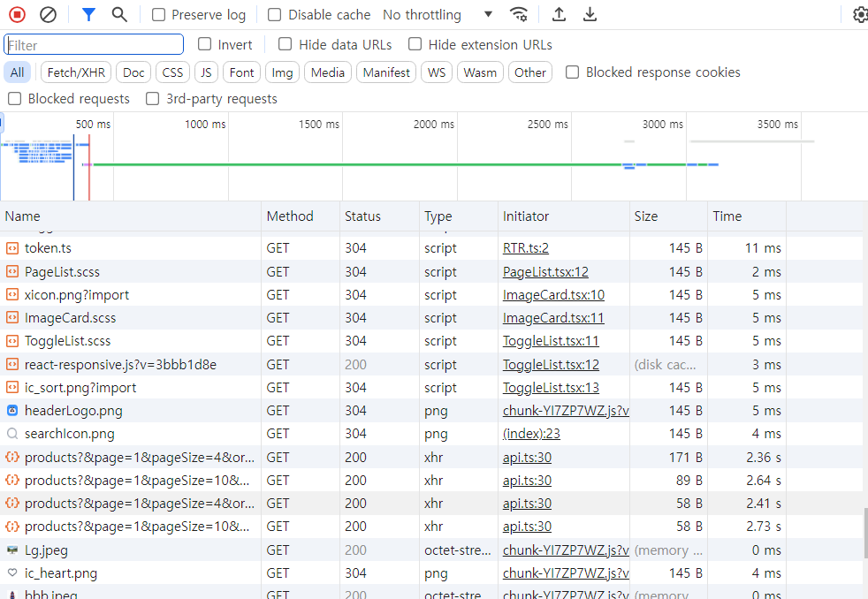Click thumbnail icon beside Lg.jpeg
Screen dimensions: 868x599
pyautogui.click(x=12, y=550)
